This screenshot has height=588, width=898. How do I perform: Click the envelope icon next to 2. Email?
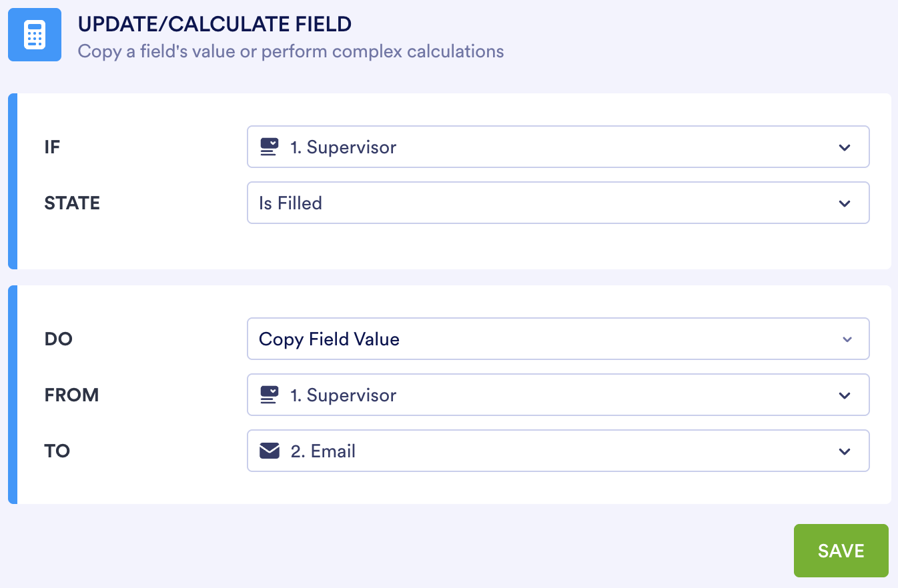(269, 451)
